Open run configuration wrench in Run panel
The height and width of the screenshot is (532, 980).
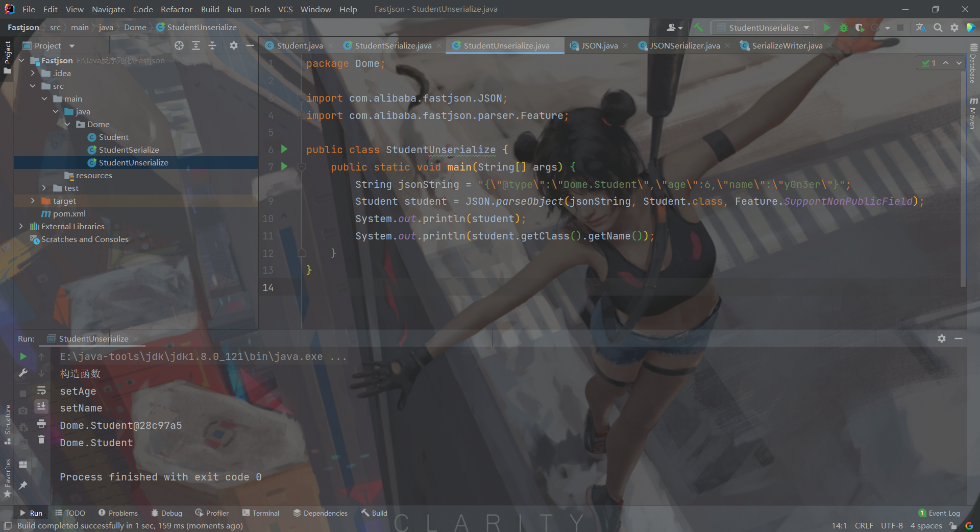tap(23, 373)
